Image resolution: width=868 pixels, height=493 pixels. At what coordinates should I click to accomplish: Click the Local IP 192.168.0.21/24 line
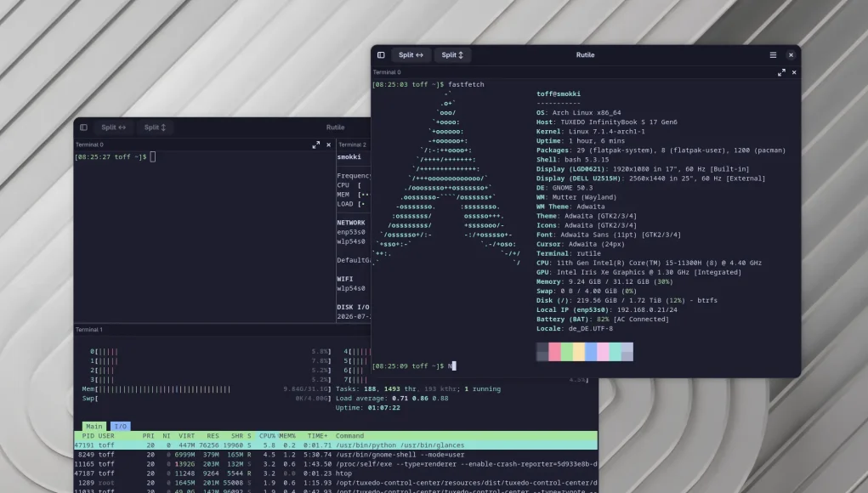tap(606, 310)
